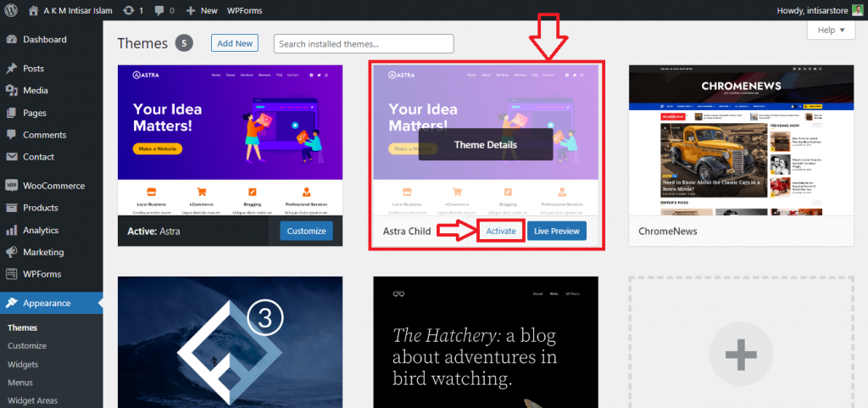Open the comments bubble icon in the top bar
Image resolution: width=868 pixels, height=408 pixels.
159,10
